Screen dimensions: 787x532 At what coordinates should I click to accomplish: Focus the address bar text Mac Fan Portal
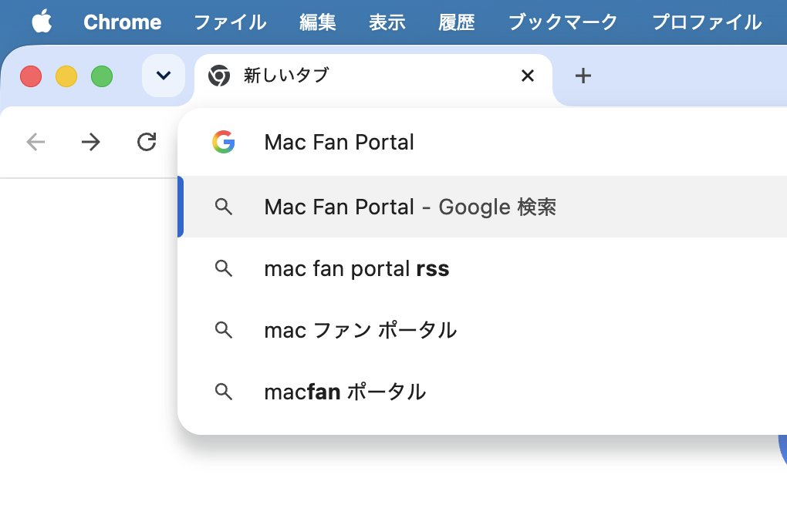(339, 143)
